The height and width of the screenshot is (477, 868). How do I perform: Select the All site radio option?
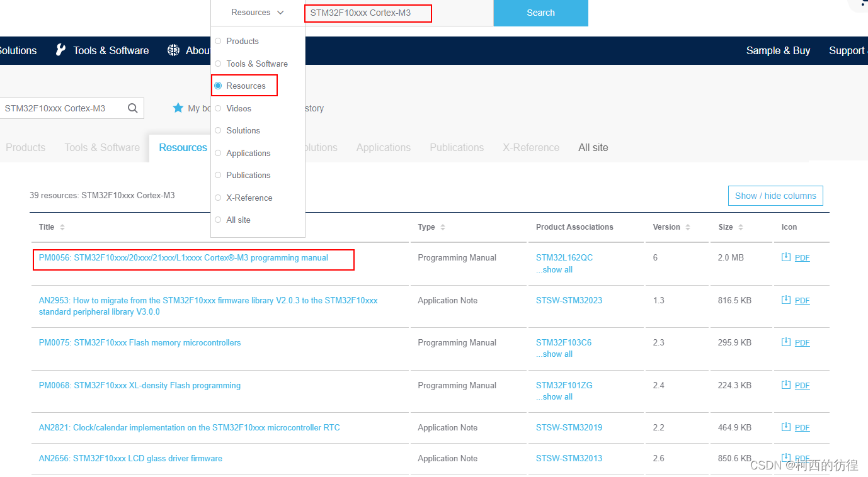[x=219, y=220]
